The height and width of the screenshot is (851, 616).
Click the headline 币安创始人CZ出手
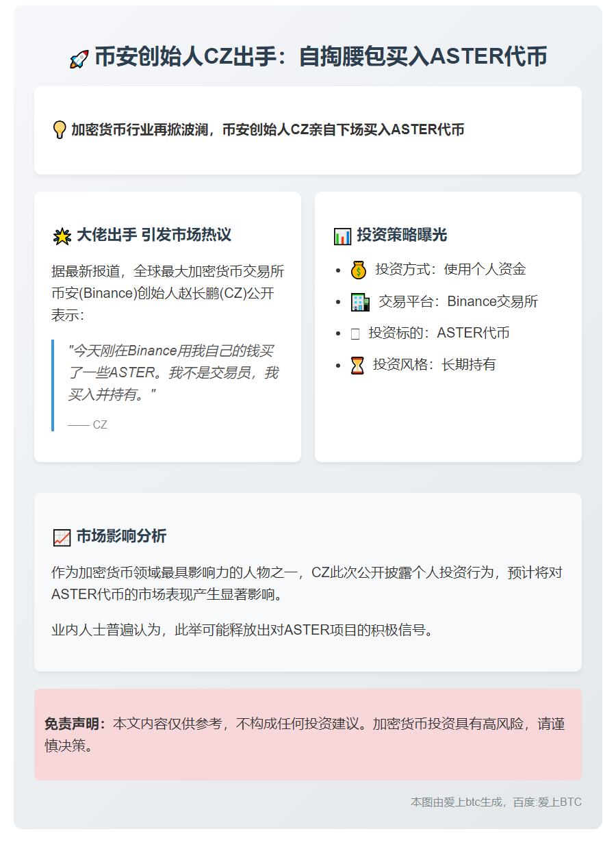point(321,58)
